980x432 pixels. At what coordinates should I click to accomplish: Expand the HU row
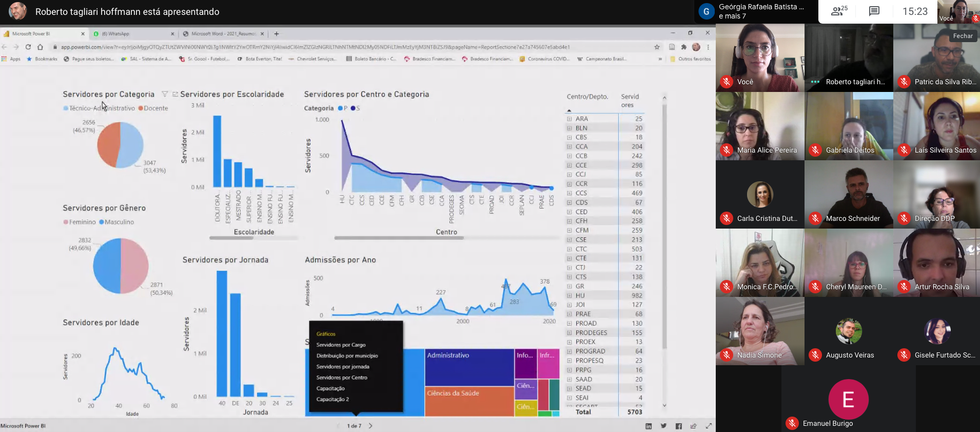click(569, 295)
